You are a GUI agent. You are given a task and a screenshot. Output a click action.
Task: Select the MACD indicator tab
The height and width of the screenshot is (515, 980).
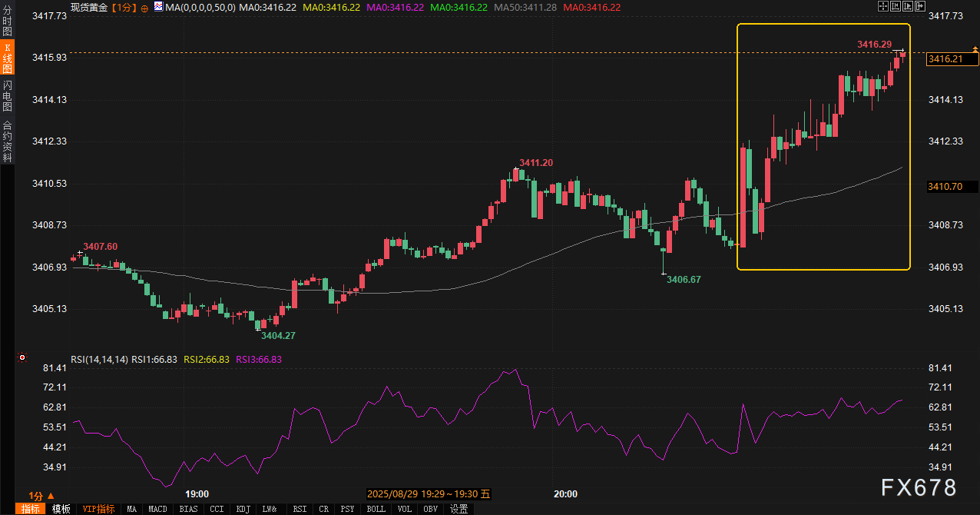click(157, 509)
